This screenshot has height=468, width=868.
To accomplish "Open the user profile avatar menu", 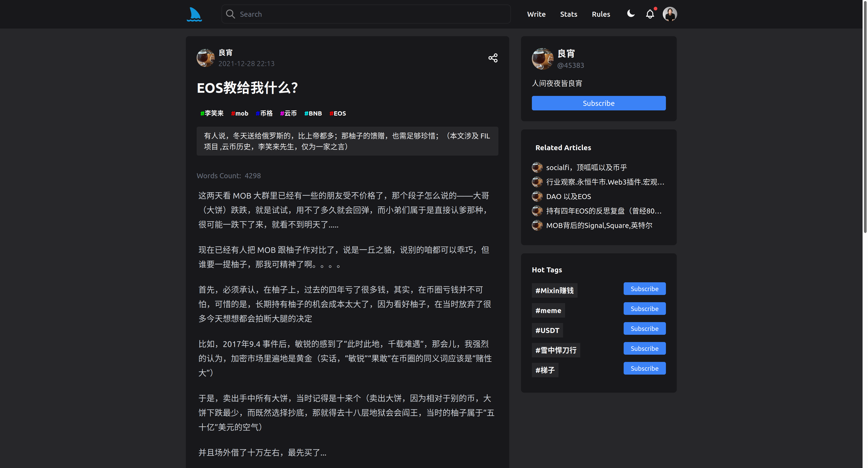I will click(x=670, y=14).
